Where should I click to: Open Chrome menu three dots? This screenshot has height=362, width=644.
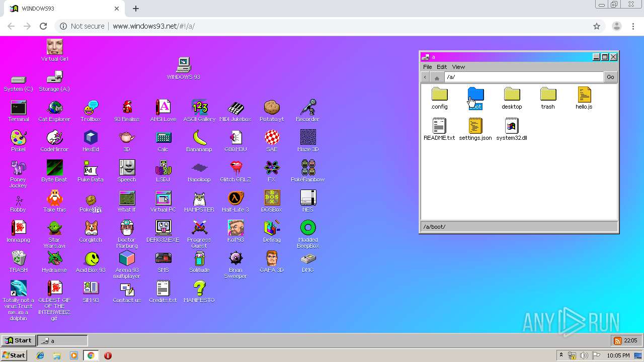[633, 26]
